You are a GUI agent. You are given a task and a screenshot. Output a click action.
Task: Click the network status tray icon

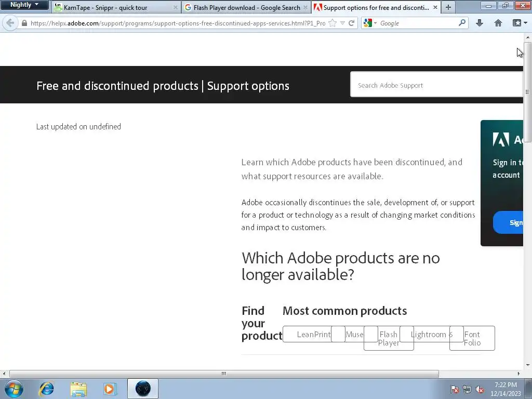(467, 389)
